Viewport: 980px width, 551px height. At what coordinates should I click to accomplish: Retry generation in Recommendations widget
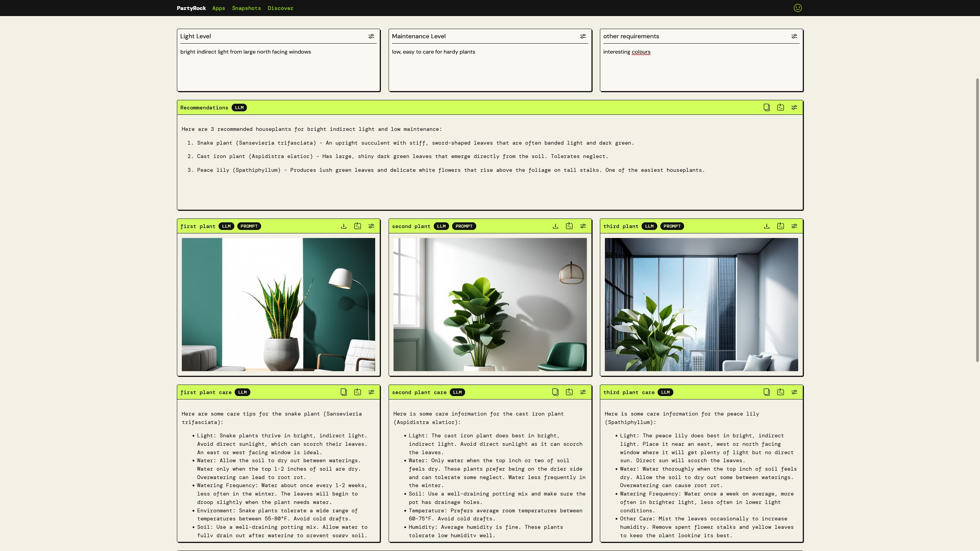pyautogui.click(x=780, y=108)
